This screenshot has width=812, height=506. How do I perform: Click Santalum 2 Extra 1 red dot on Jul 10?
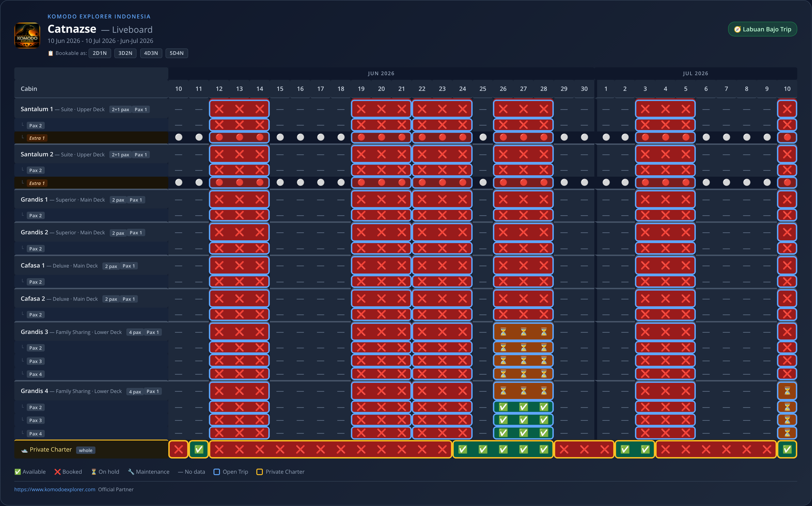tap(787, 182)
